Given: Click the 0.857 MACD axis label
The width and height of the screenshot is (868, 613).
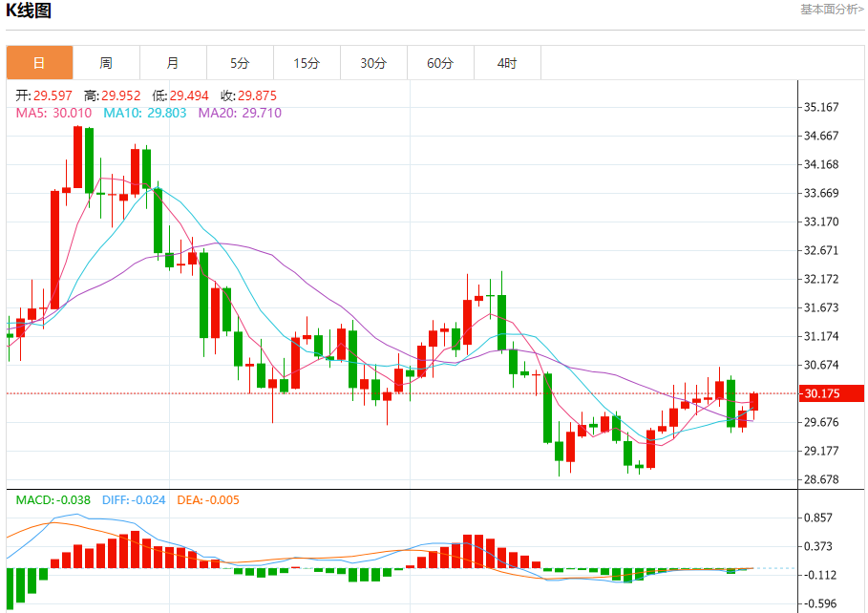Looking at the screenshot, I should (x=818, y=518).
